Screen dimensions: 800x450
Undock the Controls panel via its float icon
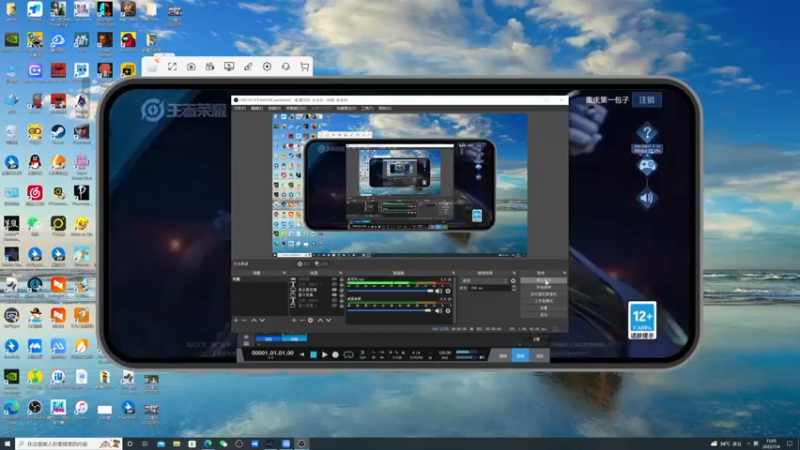point(564,273)
